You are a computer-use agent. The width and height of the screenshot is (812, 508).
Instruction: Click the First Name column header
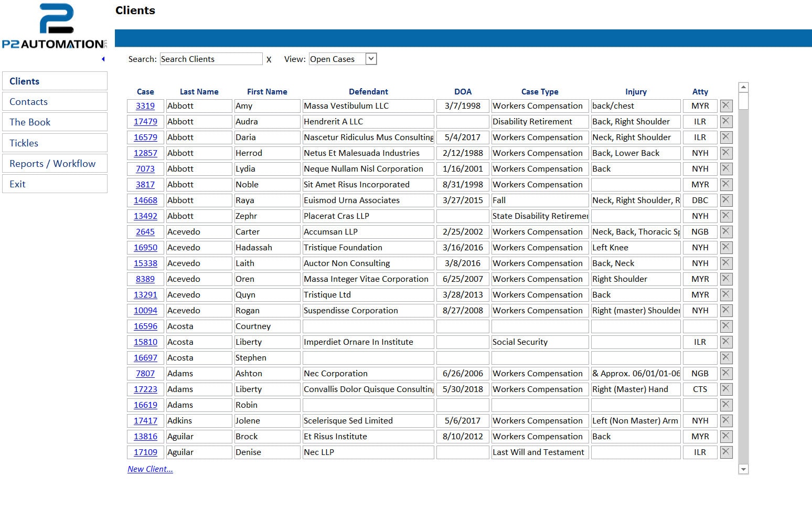[267, 91]
